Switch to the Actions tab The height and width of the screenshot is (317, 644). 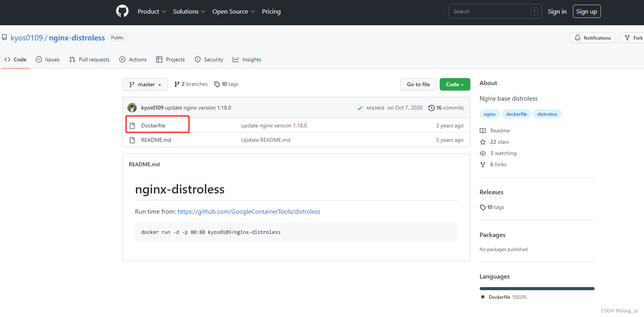tap(133, 59)
